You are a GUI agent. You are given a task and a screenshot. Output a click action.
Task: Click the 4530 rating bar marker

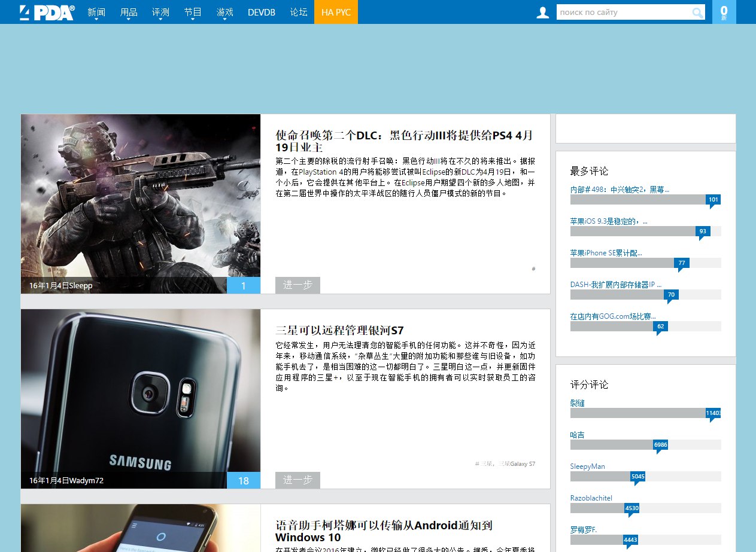click(632, 509)
